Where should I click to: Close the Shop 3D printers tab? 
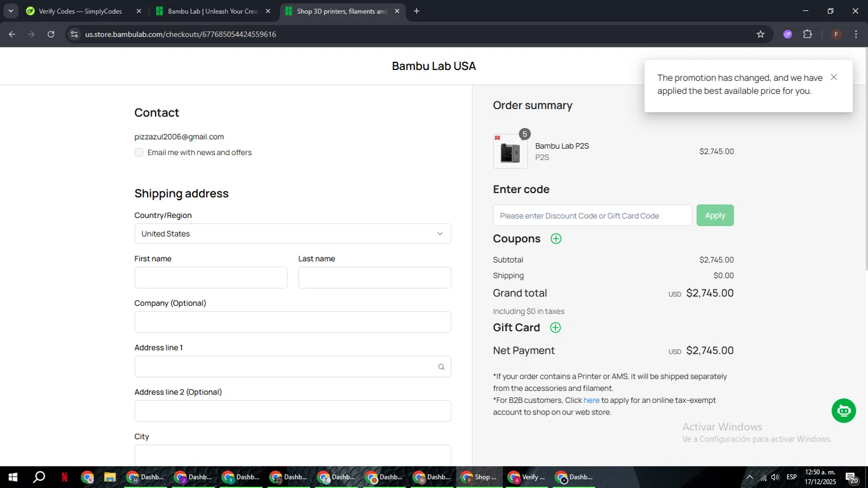click(397, 11)
